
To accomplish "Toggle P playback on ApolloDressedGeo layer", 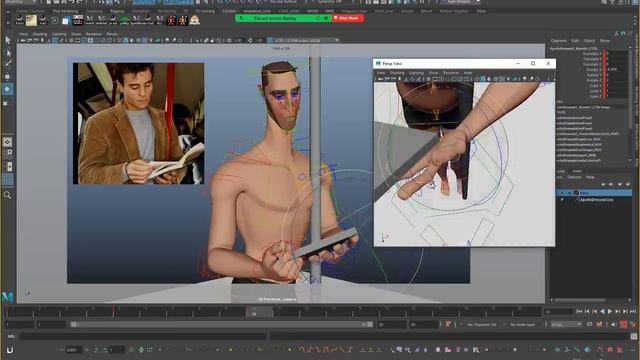I will 562,200.
